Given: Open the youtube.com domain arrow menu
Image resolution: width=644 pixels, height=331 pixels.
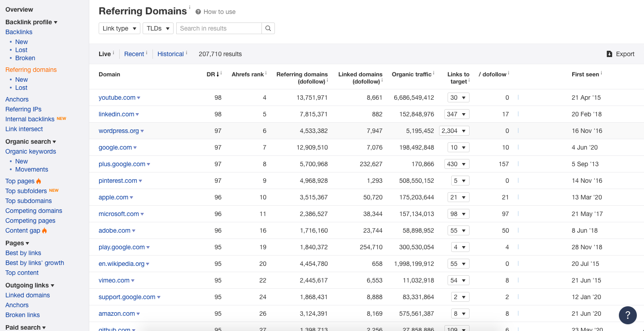Looking at the screenshot, I should (x=139, y=98).
